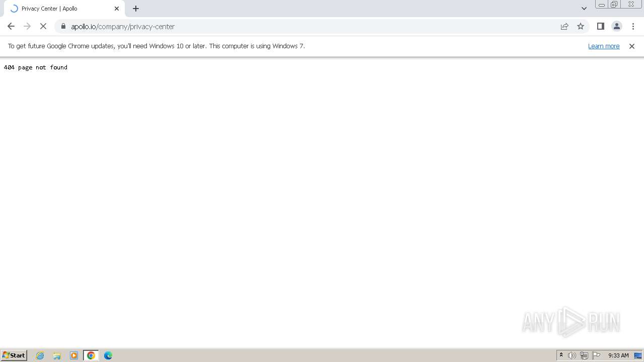The height and width of the screenshot is (362, 644).
Task: Expand the tab search dropdown
Action: point(584,9)
